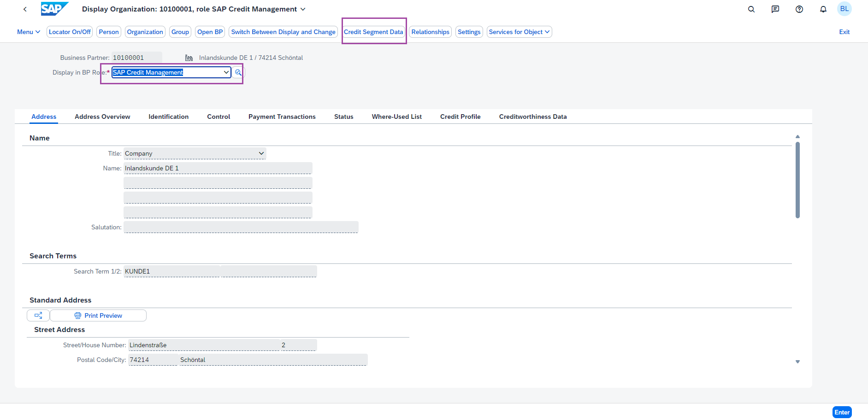868x420 pixels.
Task: Open Relationships
Action: [431, 32]
